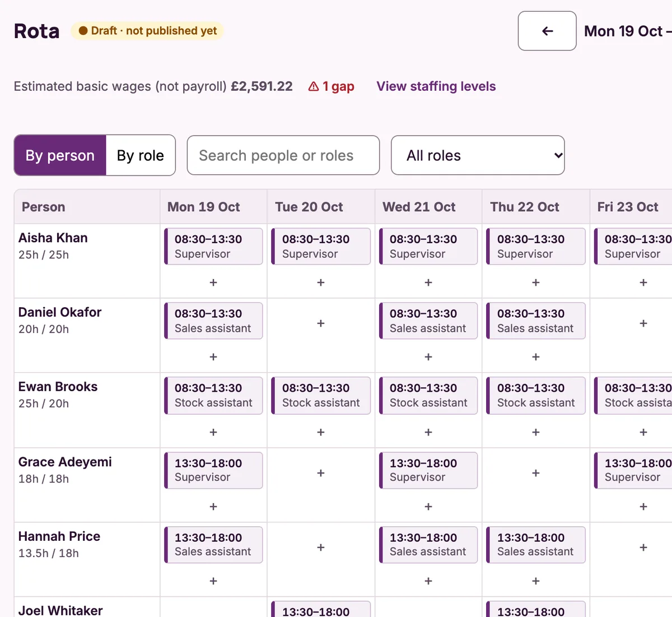
Task: Add shift for Ewan Brooks on Fri 23 Oct
Action: (643, 432)
